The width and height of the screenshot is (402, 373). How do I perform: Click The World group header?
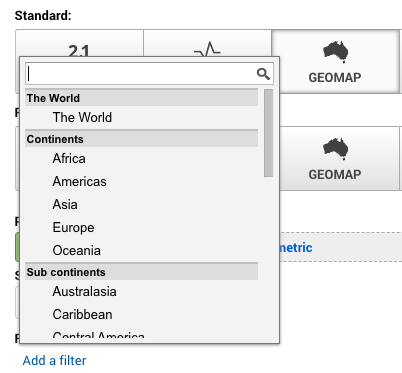(142, 98)
